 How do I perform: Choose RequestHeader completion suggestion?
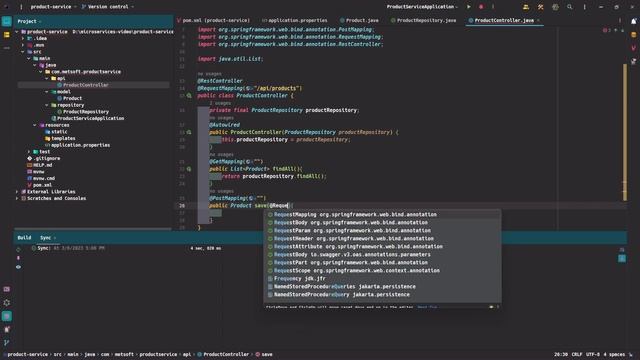[382, 238]
